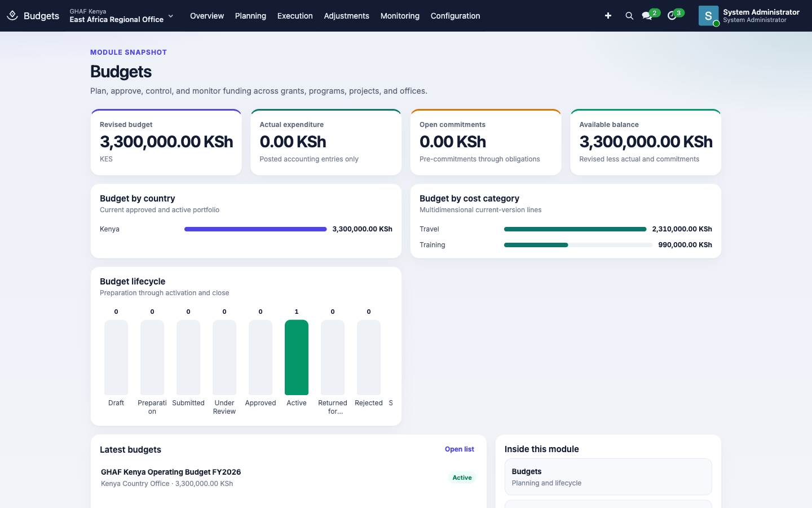812x508 pixels.
Task: Click the Approved lifecycle bar
Action: click(x=261, y=357)
